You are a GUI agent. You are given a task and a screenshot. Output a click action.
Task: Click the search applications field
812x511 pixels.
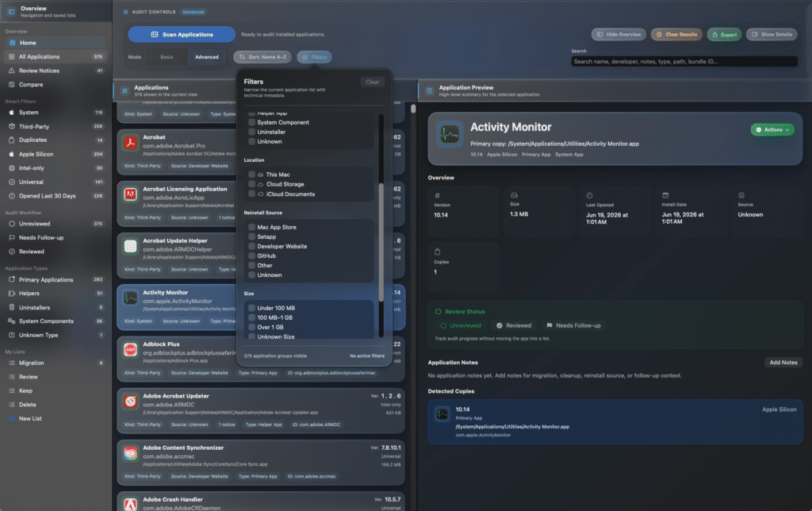pos(684,61)
